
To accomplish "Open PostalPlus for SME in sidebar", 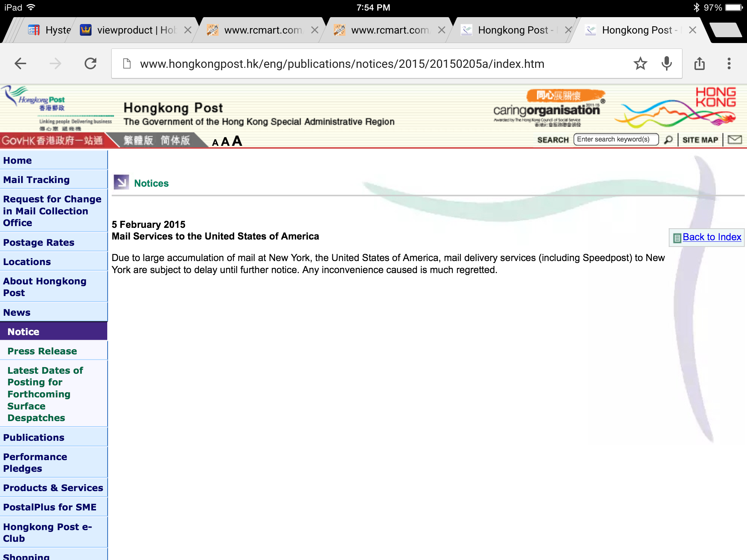I will 54,507.
